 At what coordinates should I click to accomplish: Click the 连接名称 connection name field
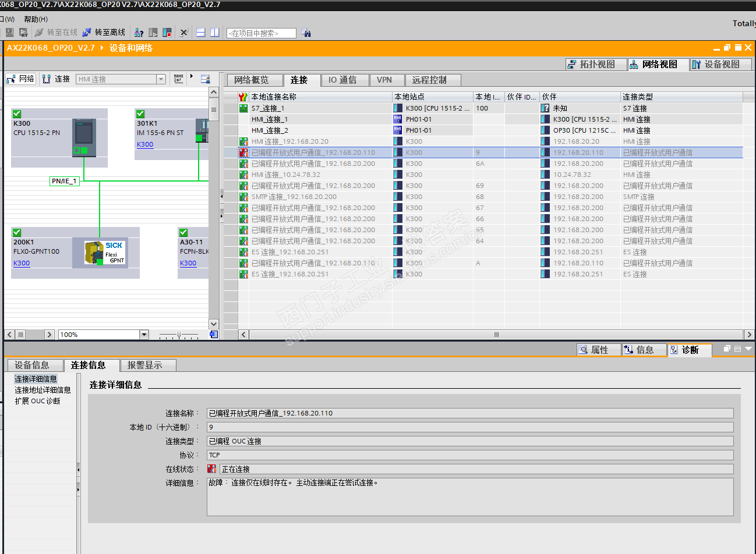[x=470, y=413]
